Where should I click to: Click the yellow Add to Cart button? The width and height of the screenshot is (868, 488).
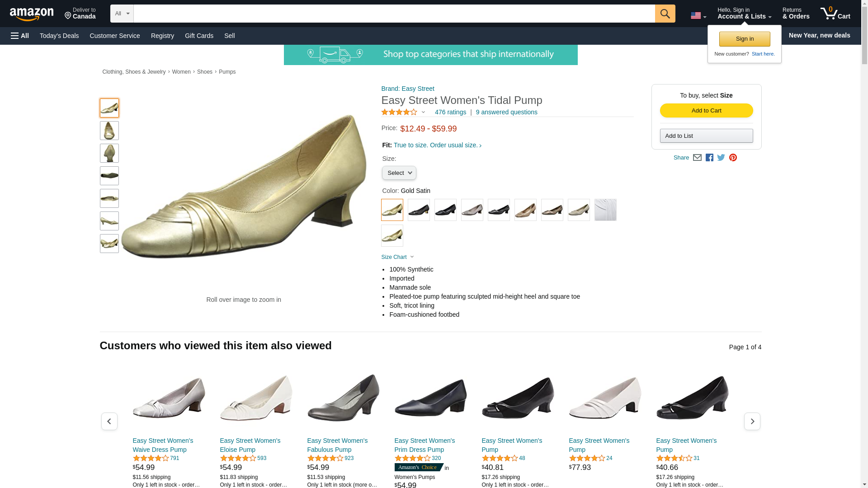pyautogui.click(x=706, y=111)
